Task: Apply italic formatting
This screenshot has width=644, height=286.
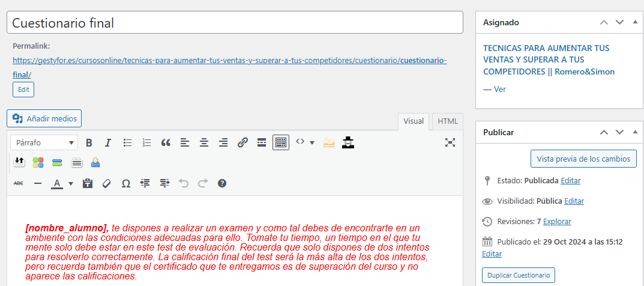Action: tap(108, 143)
